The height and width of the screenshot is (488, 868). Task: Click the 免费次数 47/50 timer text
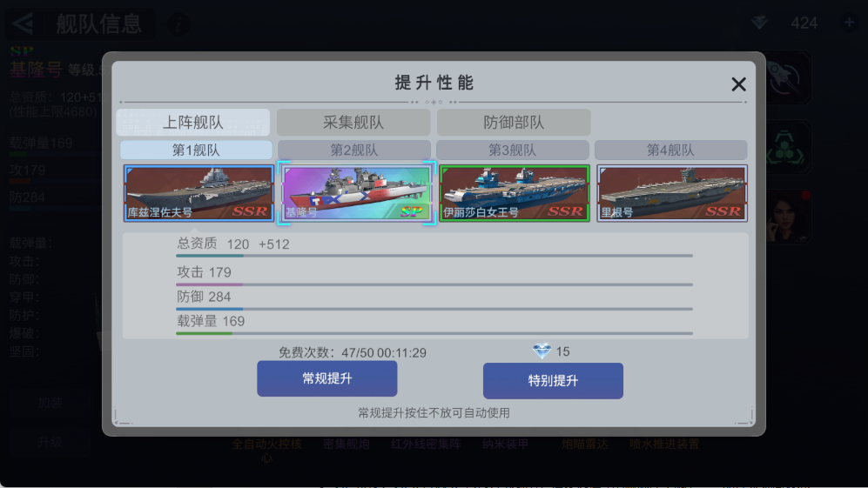point(352,352)
